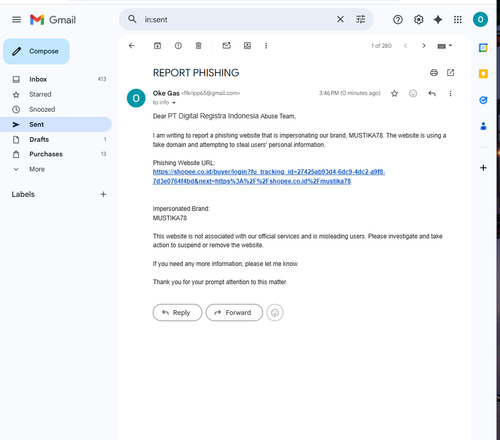Click the in:sent search field
The height and width of the screenshot is (440, 500).
point(237,20)
